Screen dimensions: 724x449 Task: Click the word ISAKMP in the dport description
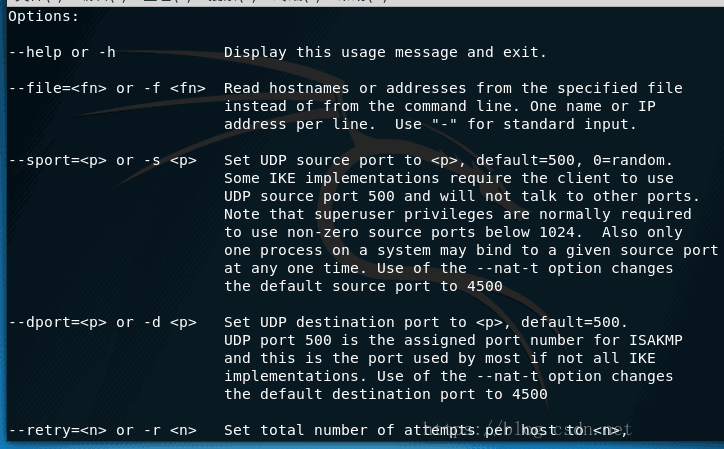656,340
